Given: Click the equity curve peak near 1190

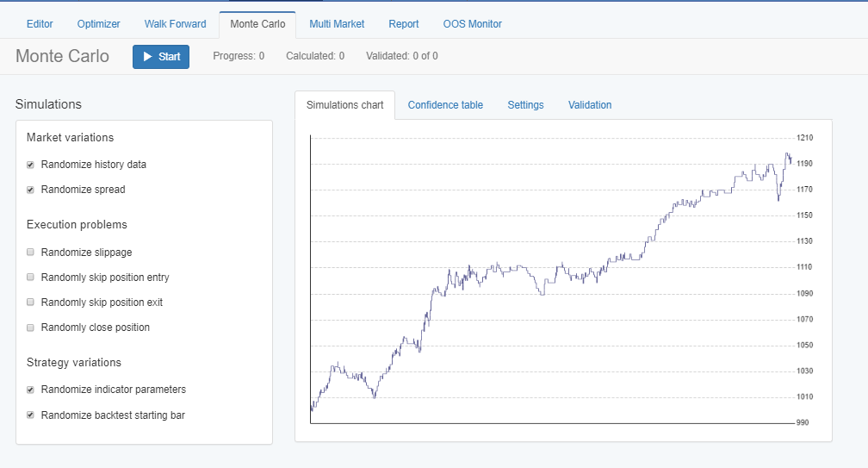Looking at the screenshot, I should click(787, 154).
